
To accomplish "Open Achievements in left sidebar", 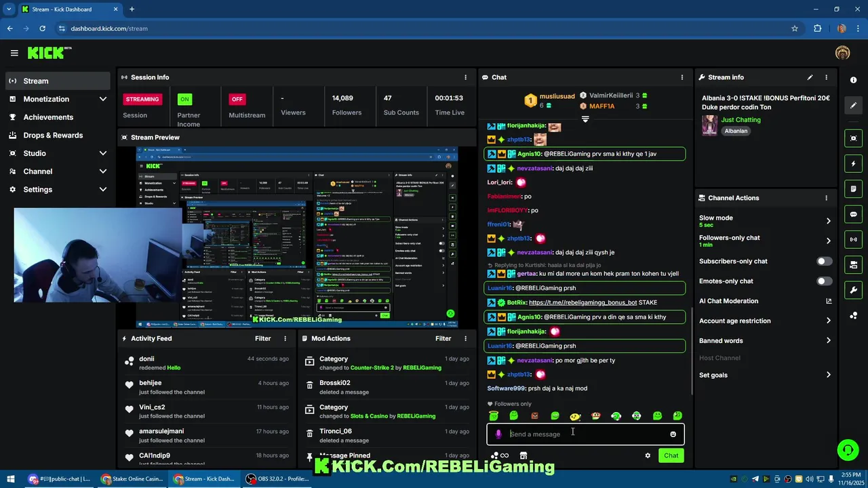I will pyautogui.click(x=58, y=117).
